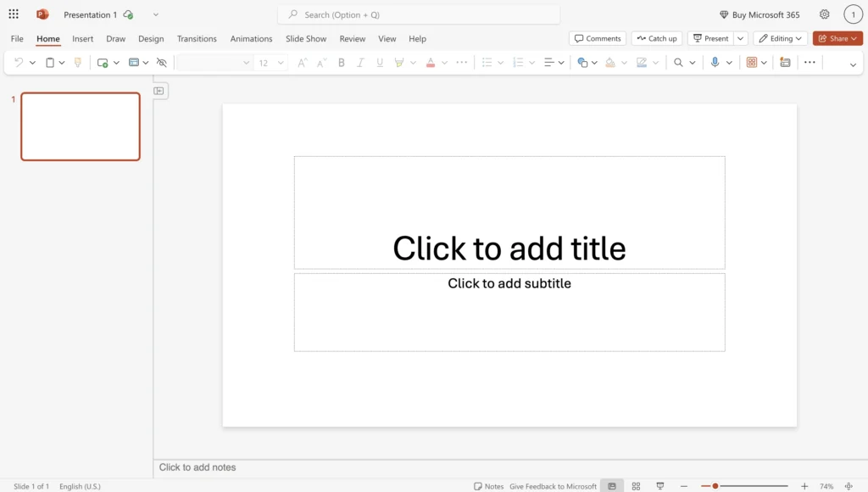
Task: Switch to the Slide Show tab
Action: click(306, 39)
